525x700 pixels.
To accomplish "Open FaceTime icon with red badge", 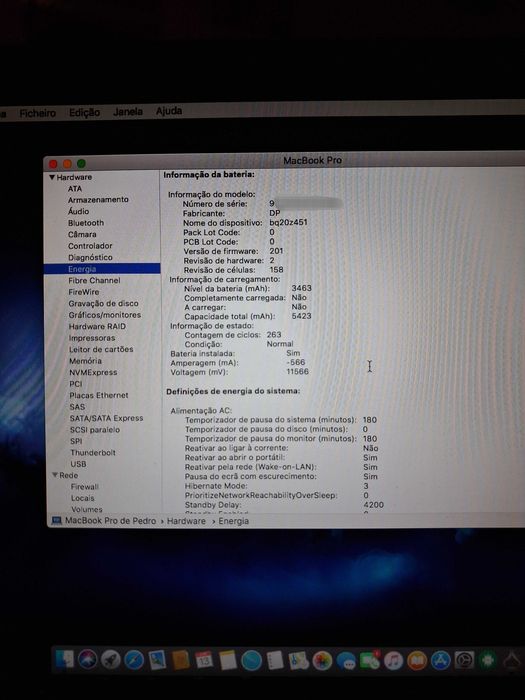I will 370,661.
